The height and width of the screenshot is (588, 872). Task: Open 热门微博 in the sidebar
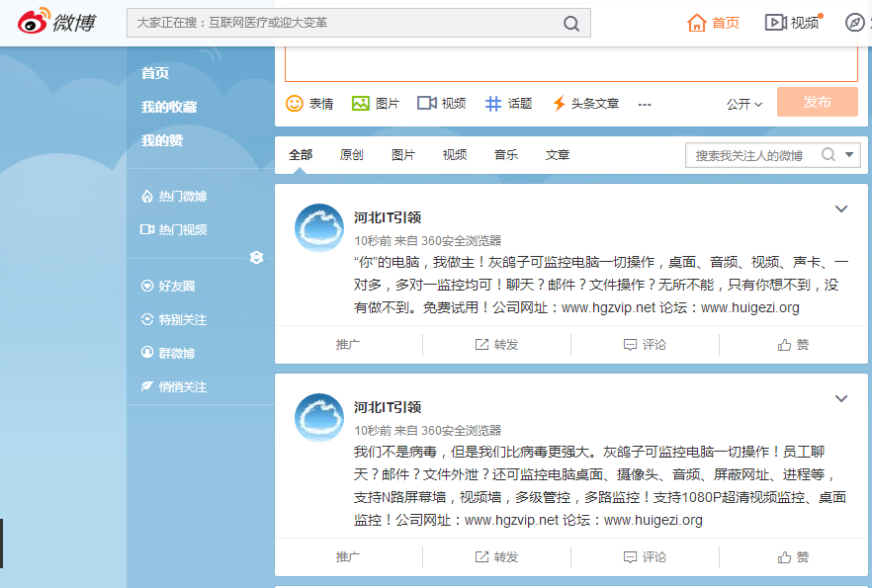(174, 197)
